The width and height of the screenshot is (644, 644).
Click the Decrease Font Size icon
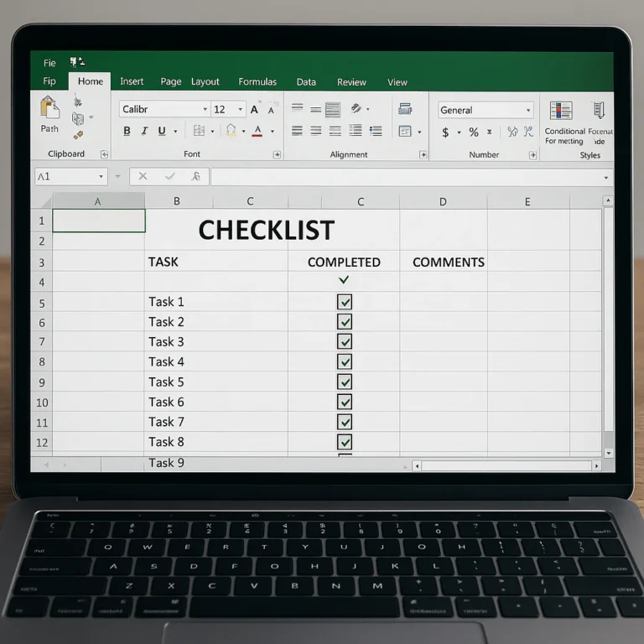[271, 110]
